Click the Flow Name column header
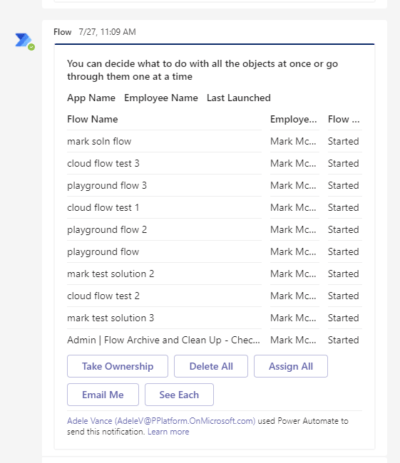400x463 pixels. coord(92,119)
